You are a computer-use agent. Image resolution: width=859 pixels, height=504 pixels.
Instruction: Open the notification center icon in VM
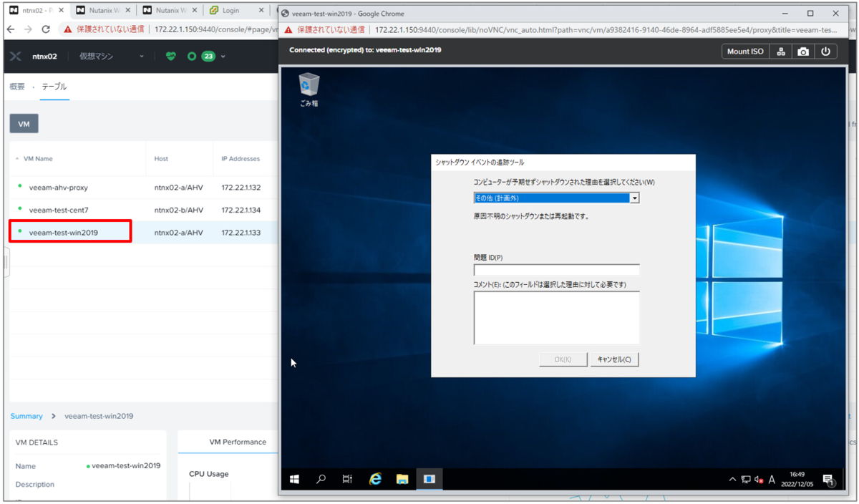click(828, 480)
